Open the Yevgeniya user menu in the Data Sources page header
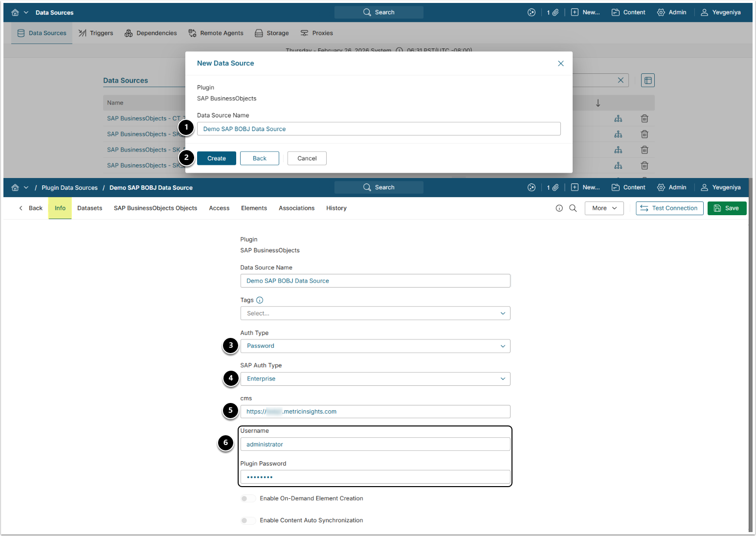This screenshot has height=536, width=756. tap(721, 12)
